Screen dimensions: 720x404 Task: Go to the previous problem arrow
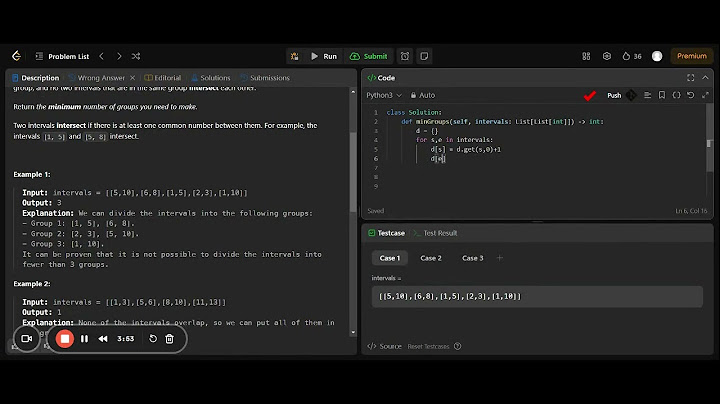click(101, 56)
